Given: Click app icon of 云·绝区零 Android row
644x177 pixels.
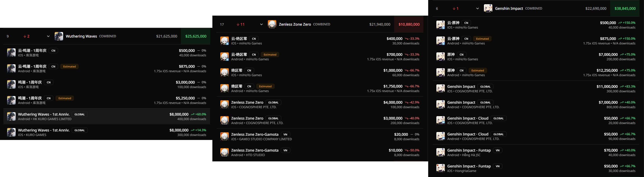Looking at the screenshot, I should (x=225, y=57).
